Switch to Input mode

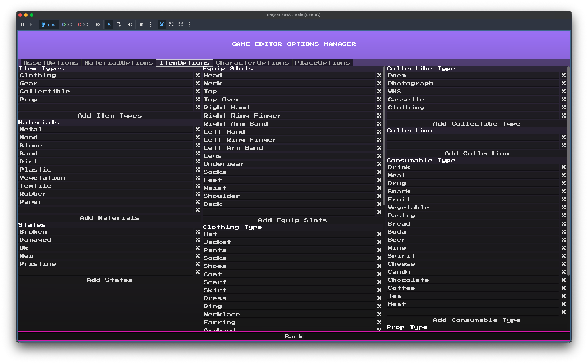click(x=49, y=24)
